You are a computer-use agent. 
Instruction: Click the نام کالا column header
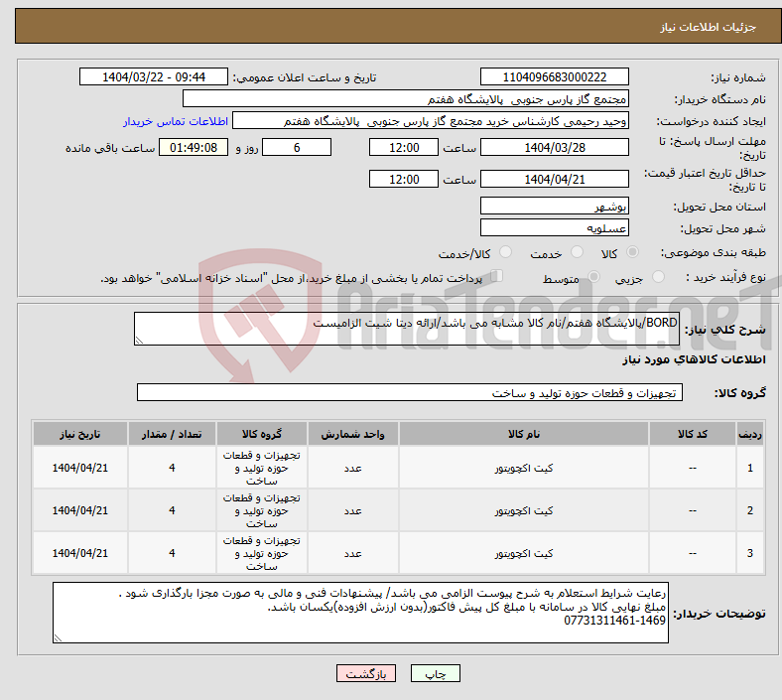coord(524,434)
